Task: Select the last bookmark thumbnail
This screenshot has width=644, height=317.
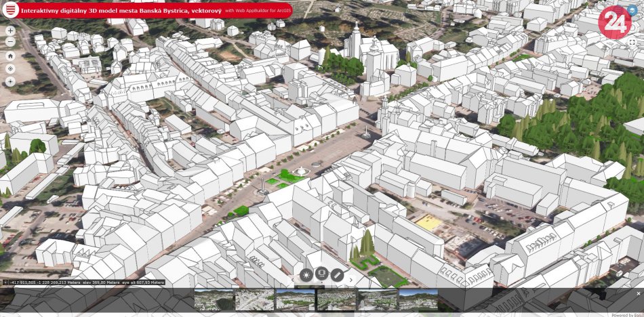Action: pyautogui.click(x=418, y=299)
